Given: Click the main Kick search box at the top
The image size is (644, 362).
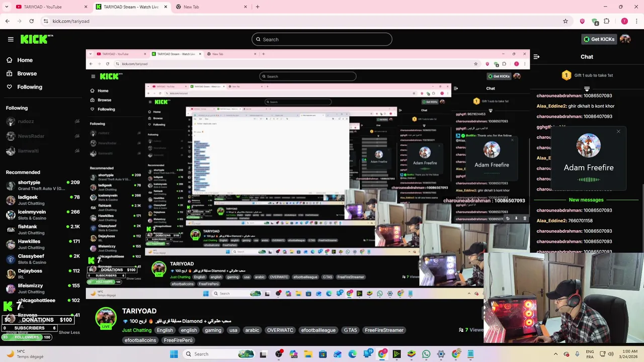Looking at the screenshot, I should click(x=322, y=39).
